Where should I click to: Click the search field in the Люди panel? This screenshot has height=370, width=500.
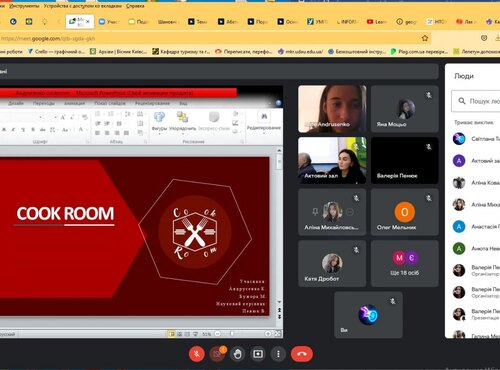476,101
